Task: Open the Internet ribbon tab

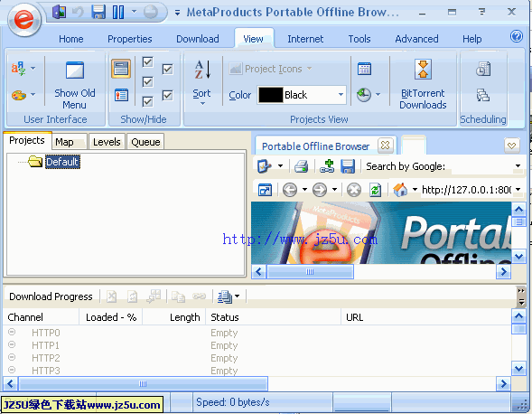Action: click(305, 39)
